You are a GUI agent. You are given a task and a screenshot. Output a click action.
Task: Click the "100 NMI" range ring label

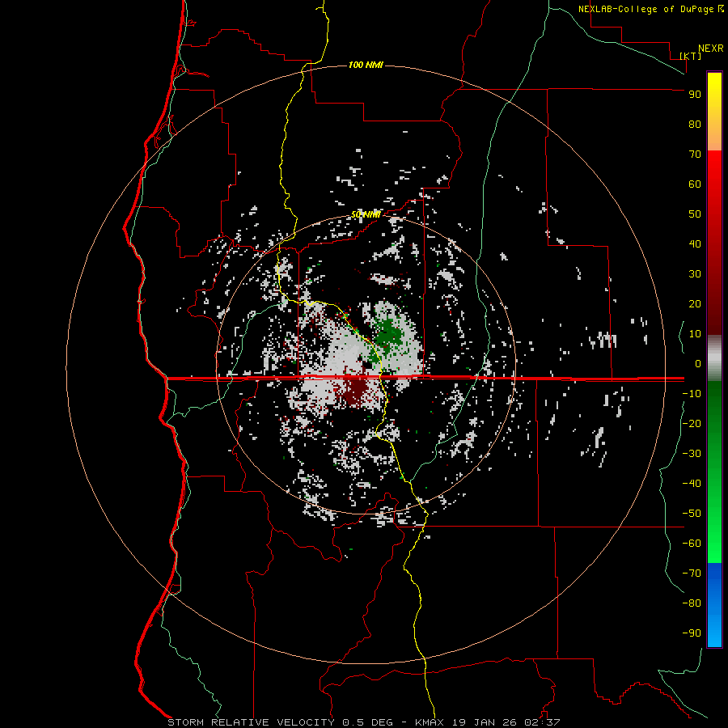pyautogui.click(x=366, y=65)
